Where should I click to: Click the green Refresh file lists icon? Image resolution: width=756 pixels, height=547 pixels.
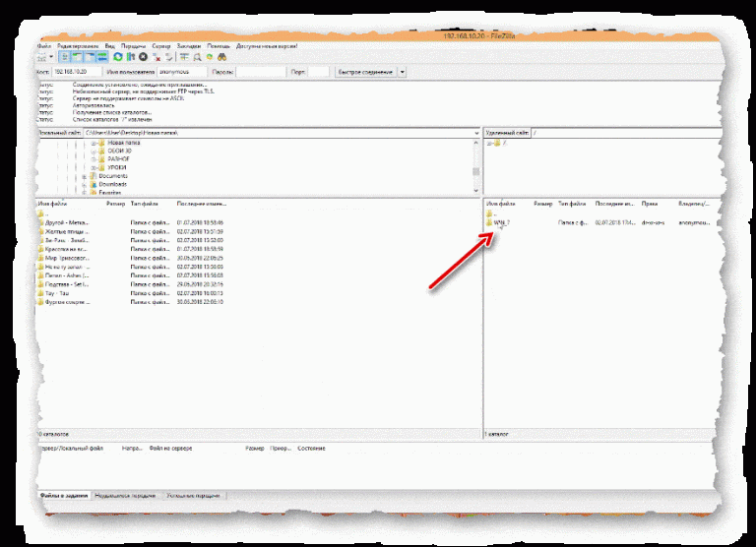point(118,58)
